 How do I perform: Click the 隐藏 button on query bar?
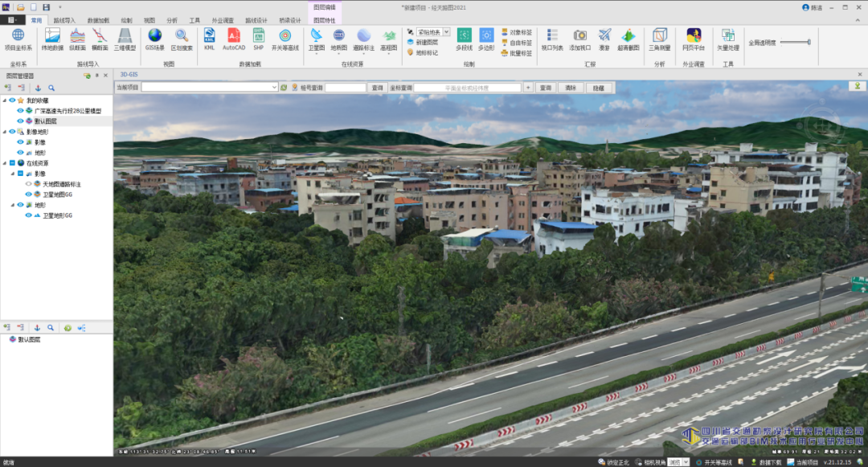click(599, 88)
